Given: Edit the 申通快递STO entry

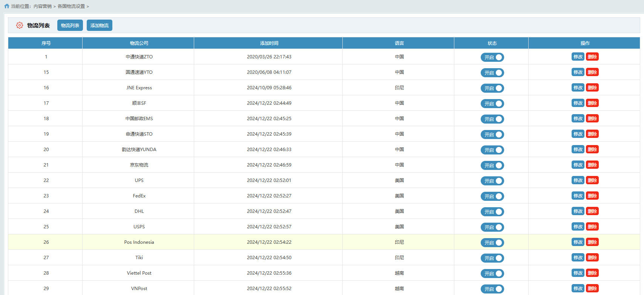Looking at the screenshot, I should 578,134.
